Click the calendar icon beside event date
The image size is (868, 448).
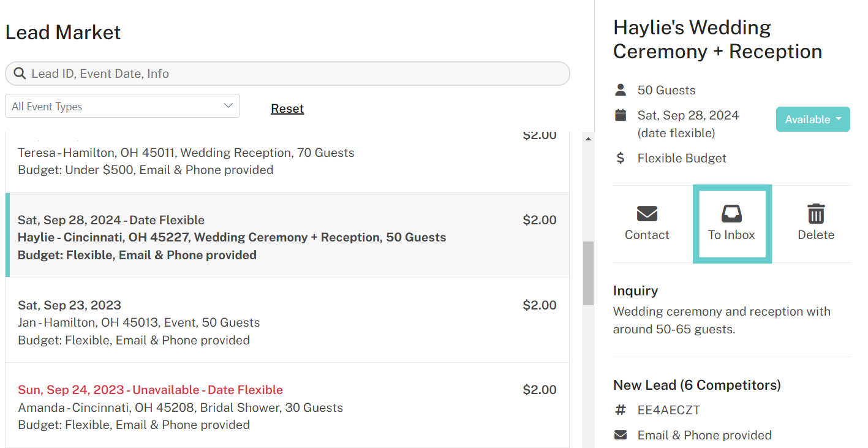coord(621,115)
